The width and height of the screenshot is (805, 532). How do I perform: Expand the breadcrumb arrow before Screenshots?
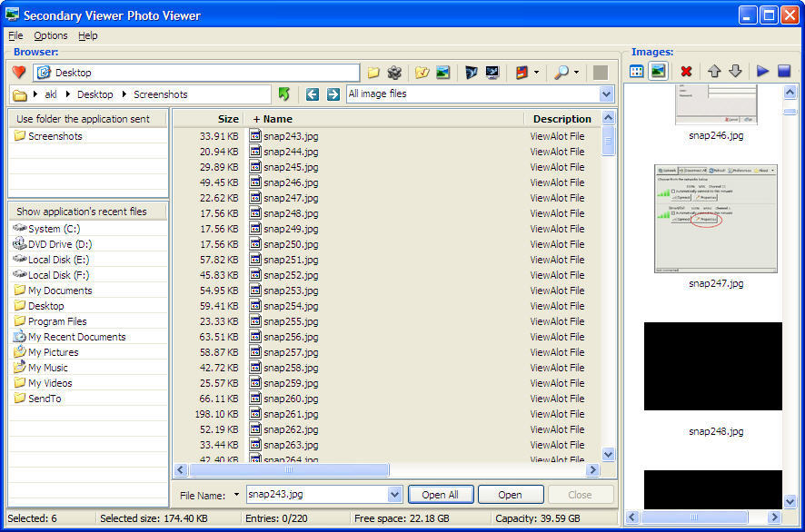point(124,94)
